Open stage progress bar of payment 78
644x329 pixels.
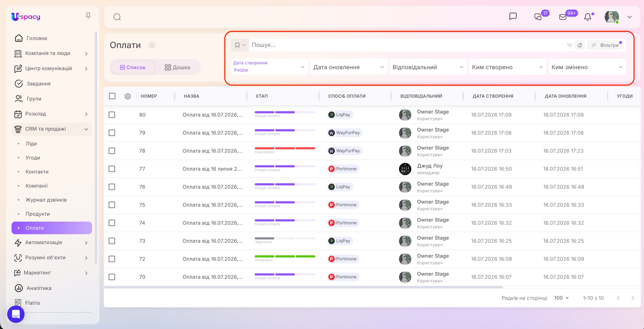click(285, 148)
